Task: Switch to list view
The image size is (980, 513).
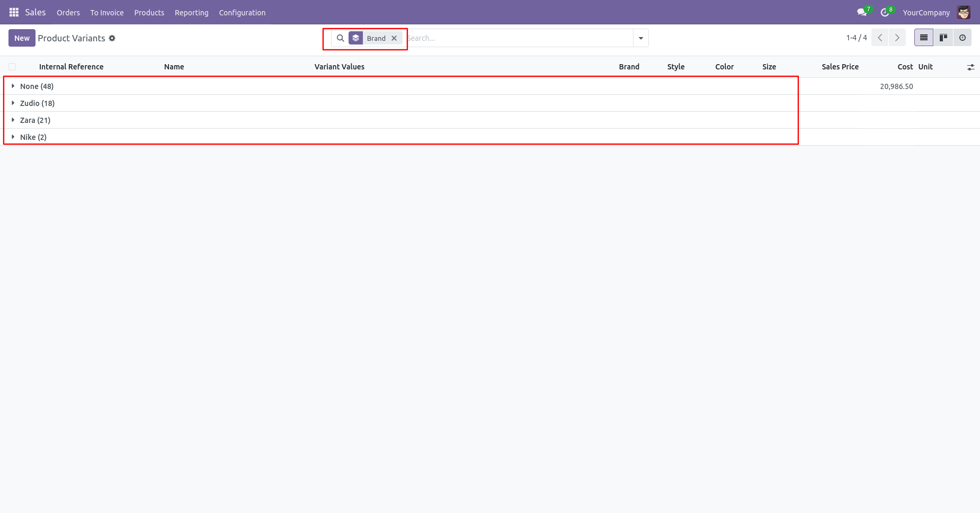Action: pyautogui.click(x=924, y=38)
